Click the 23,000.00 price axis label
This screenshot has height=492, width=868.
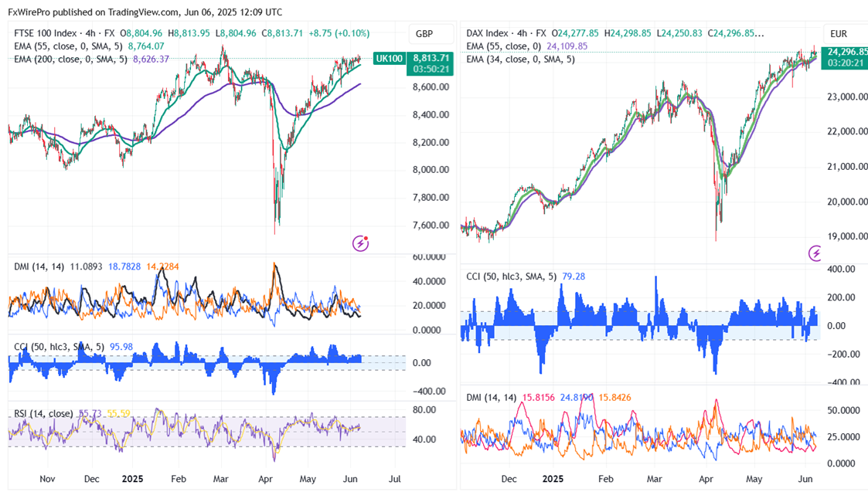click(x=847, y=97)
